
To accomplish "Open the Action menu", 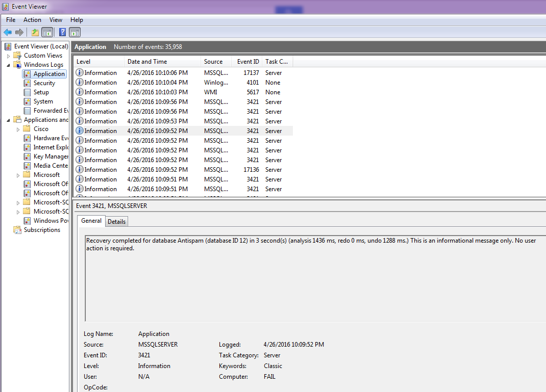I will coord(32,20).
